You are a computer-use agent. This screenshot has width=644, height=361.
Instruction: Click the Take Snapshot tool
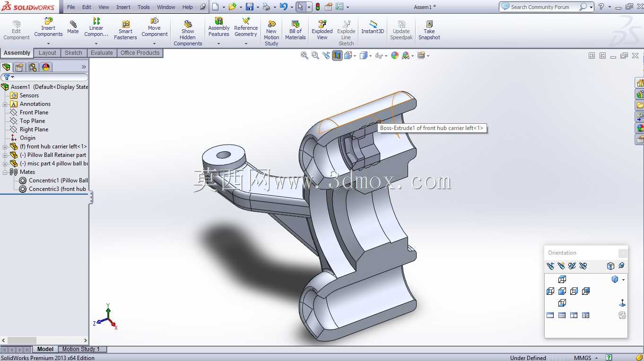pyautogui.click(x=429, y=30)
